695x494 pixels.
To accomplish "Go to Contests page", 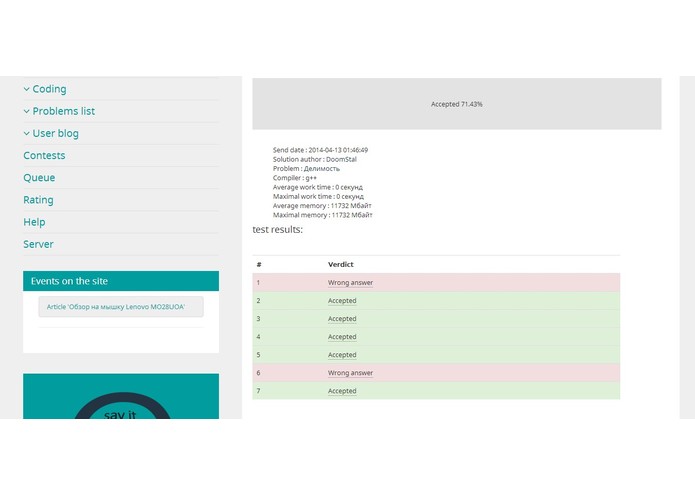I will [44, 156].
